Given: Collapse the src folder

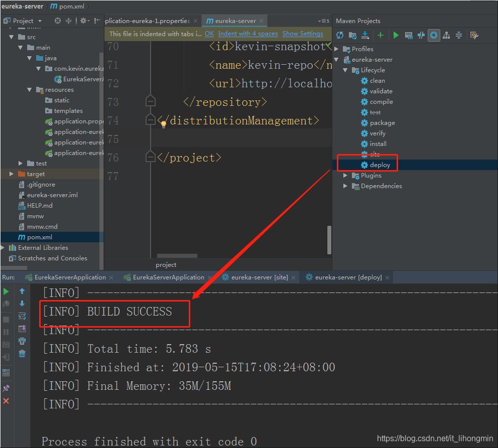Looking at the screenshot, I should [11, 37].
